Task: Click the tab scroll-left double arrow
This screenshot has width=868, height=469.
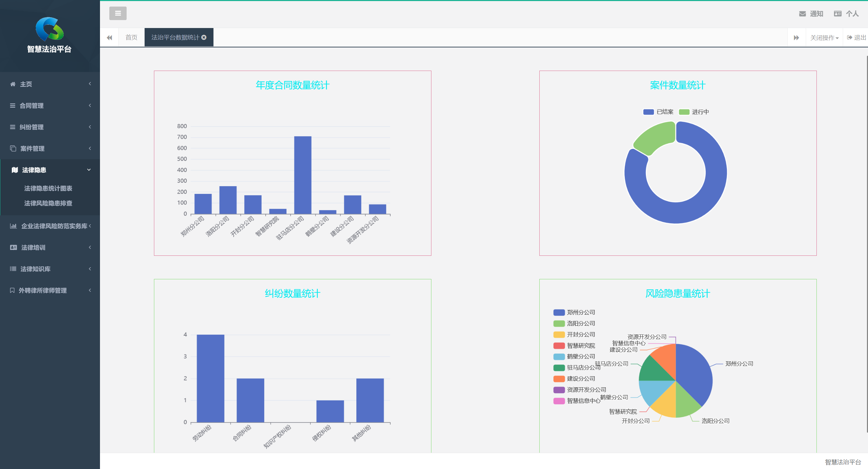Action: [x=109, y=37]
